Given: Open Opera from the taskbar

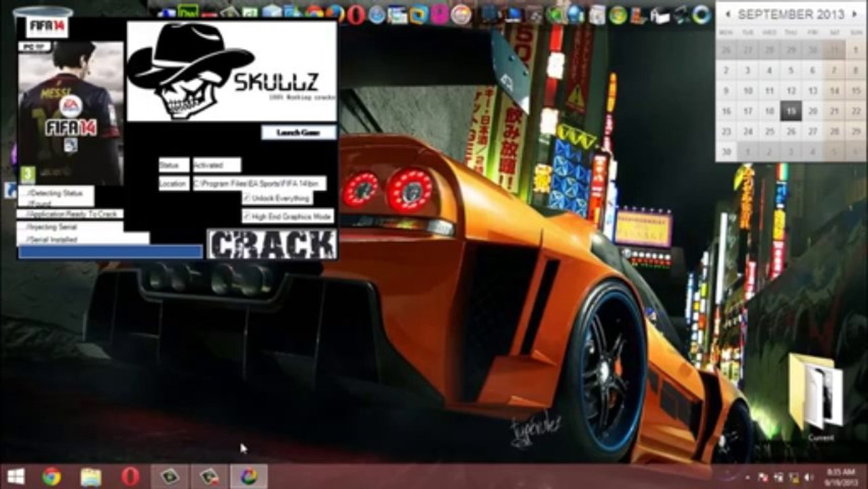Looking at the screenshot, I should coord(130,477).
